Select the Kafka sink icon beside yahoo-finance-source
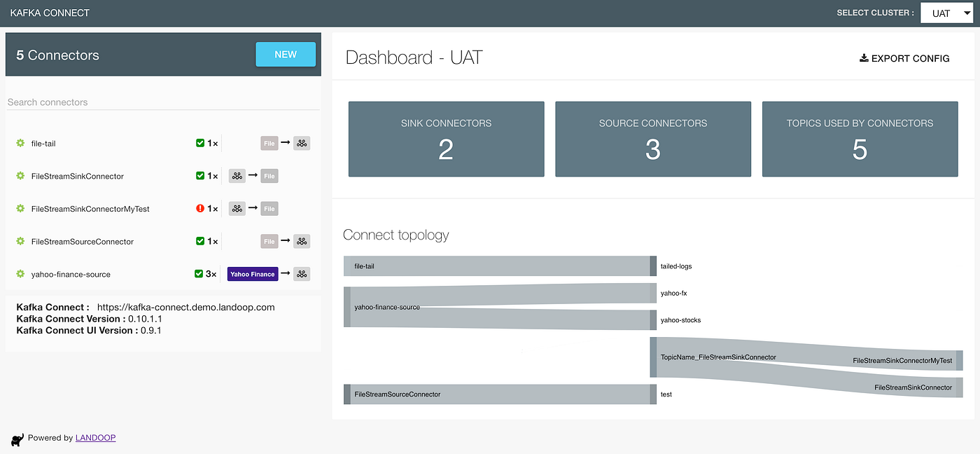The height and width of the screenshot is (454, 980). pyautogui.click(x=302, y=274)
